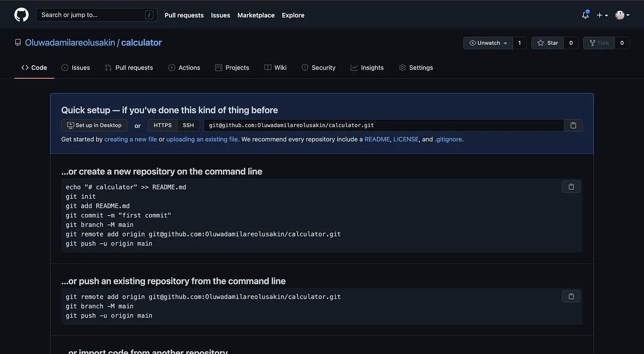The image size is (644, 354).
Task: Open the plus create-new dropdown
Action: (x=602, y=15)
